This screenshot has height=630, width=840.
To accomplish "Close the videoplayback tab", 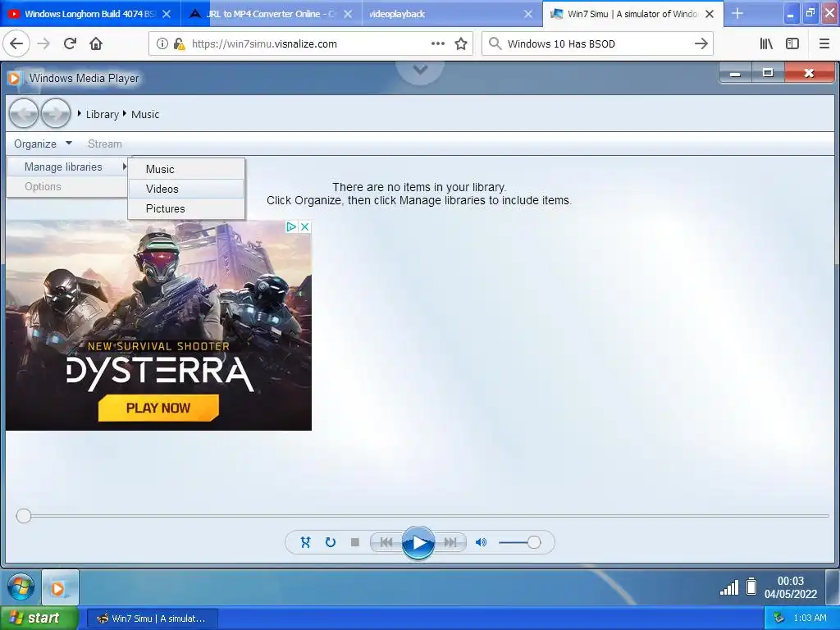I will click(x=527, y=14).
